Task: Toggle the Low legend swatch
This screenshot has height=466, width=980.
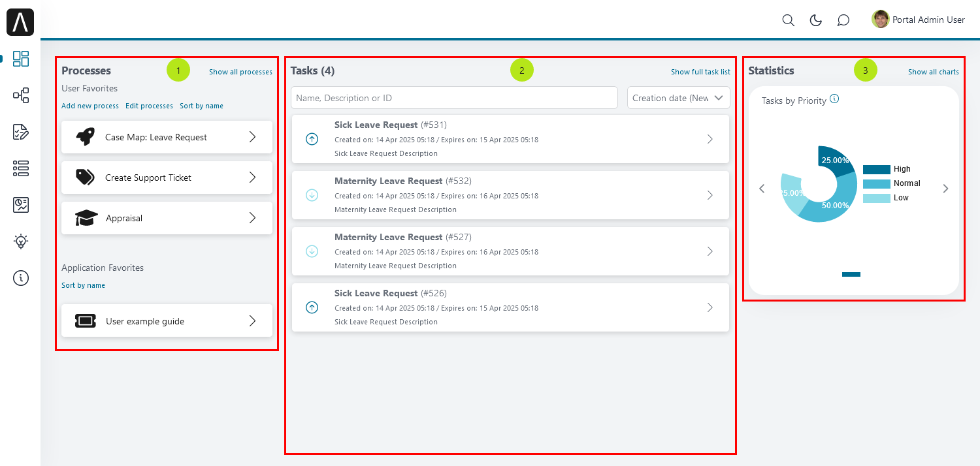Action: pyautogui.click(x=877, y=198)
